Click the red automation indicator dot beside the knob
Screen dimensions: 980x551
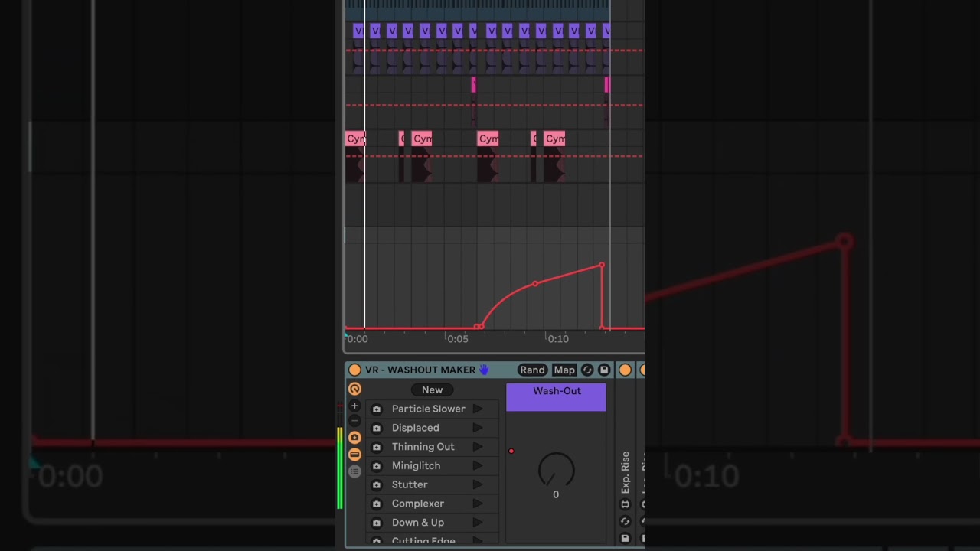tap(511, 451)
